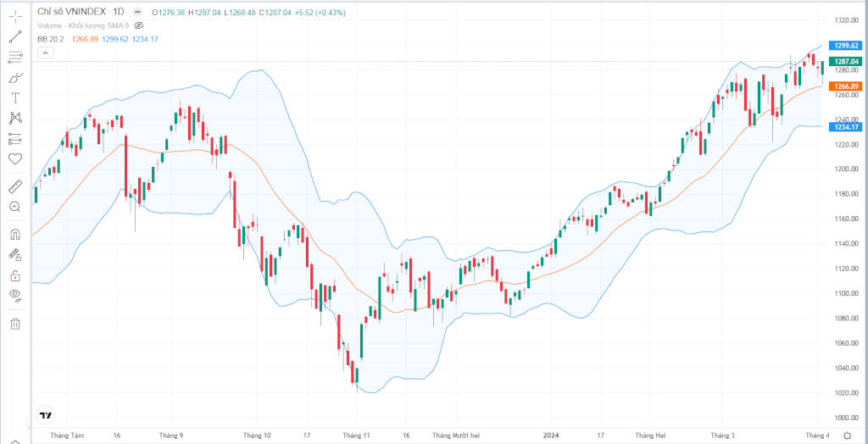Collapse the indicator legend with the arrow button
868x444 pixels.
click(46, 53)
